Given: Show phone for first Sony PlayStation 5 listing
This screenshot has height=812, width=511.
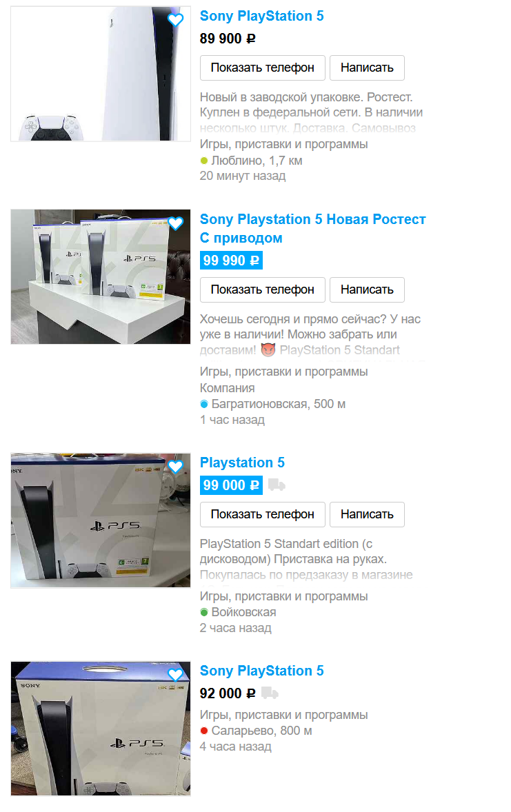Looking at the screenshot, I should 262,68.
